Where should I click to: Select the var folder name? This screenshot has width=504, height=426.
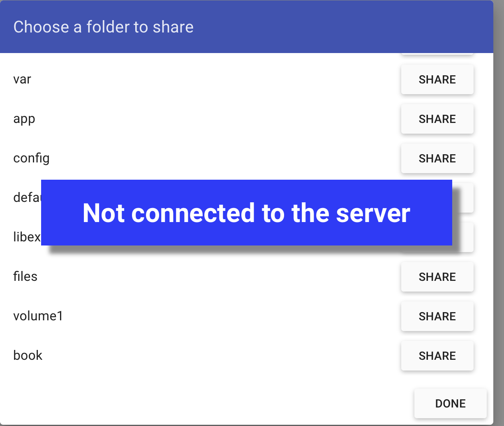[22, 79]
